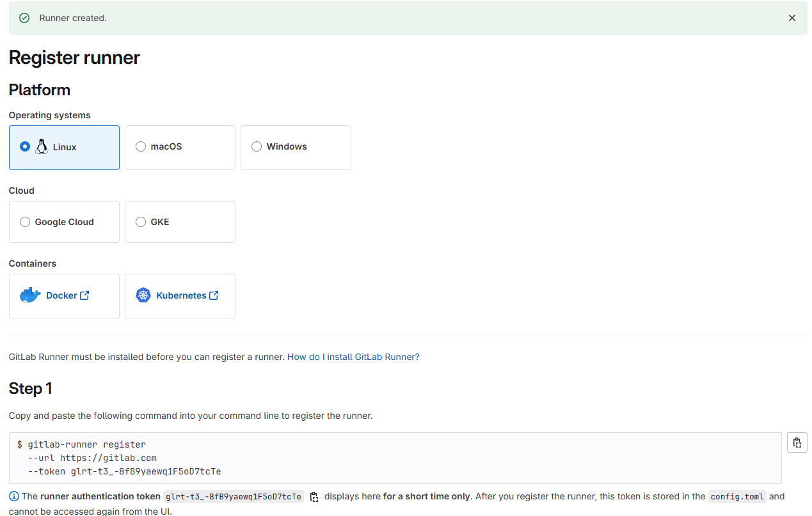Click external link icon beside Kubernetes
The width and height of the screenshot is (812, 516).
click(x=214, y=295)
